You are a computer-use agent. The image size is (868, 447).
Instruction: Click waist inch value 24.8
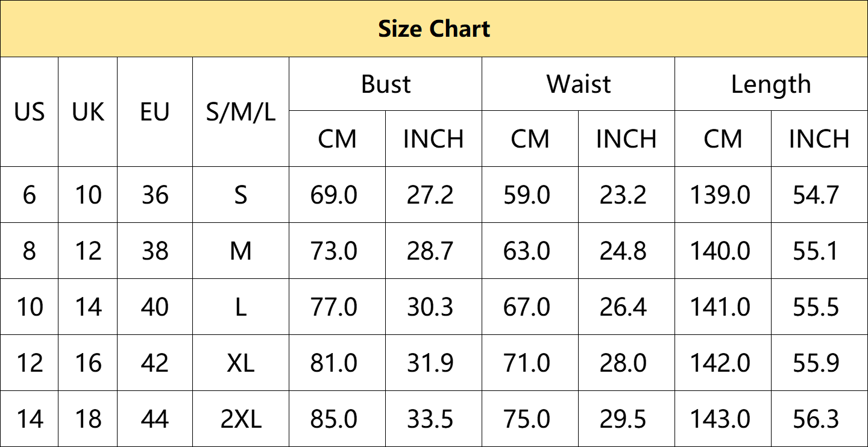click(623, 251)
